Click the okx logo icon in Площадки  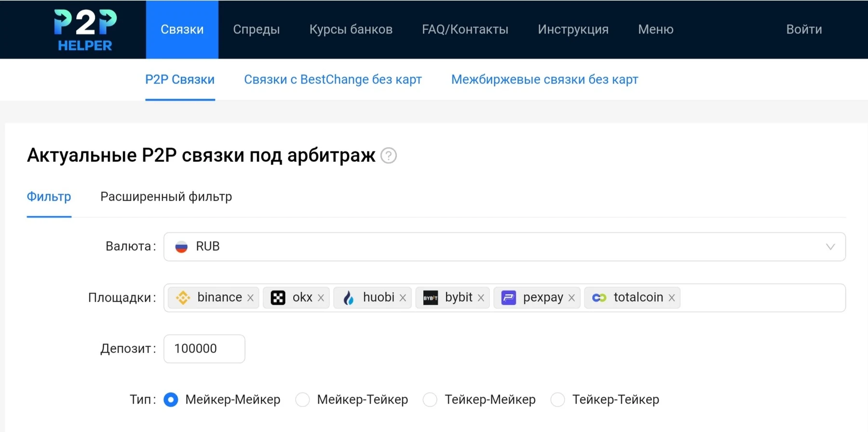pos(278,297)
